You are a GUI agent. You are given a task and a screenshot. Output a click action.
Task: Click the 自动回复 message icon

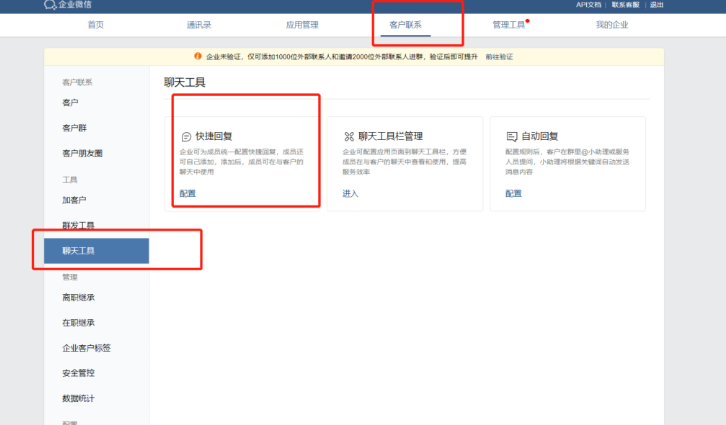coord(511,136)
